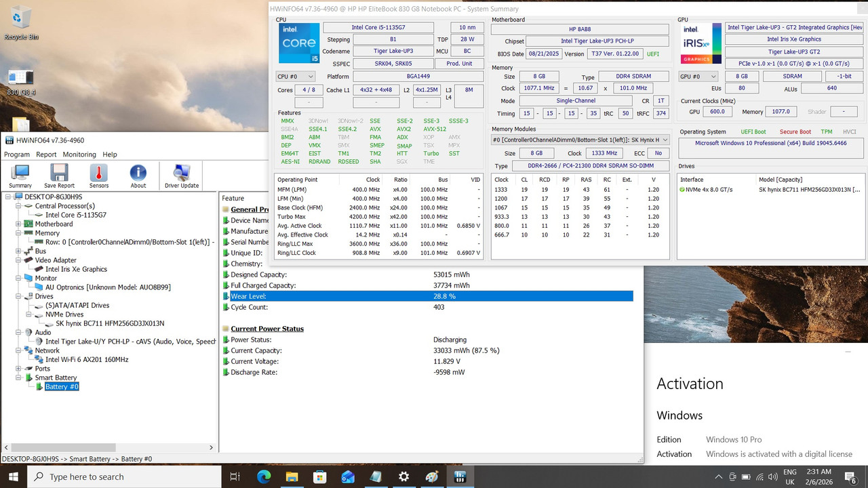Click the left arrow of horizontal scrollbar
Screen dimensions: 868x488
pyautogui.click(x=7, y=448)
